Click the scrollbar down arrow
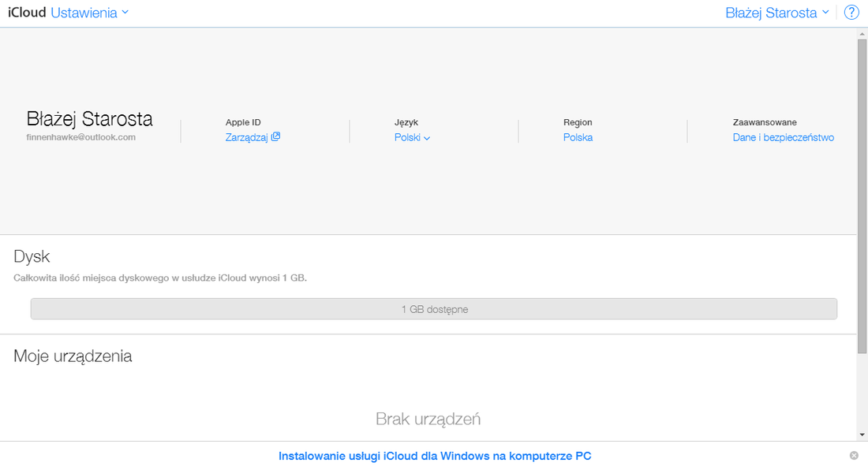Screen dimensions: 868x470 [x=862, y=435]
